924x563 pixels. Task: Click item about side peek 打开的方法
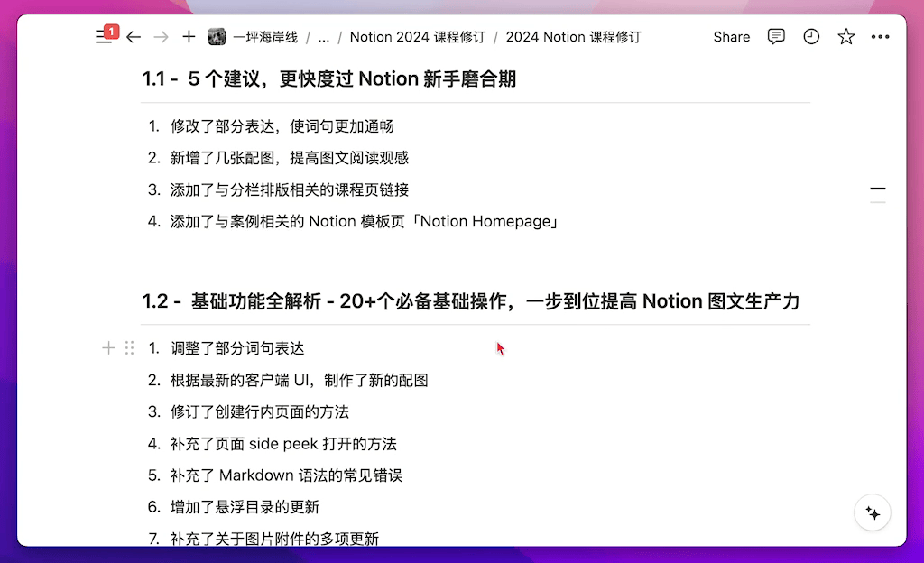(x=283, y=443)
